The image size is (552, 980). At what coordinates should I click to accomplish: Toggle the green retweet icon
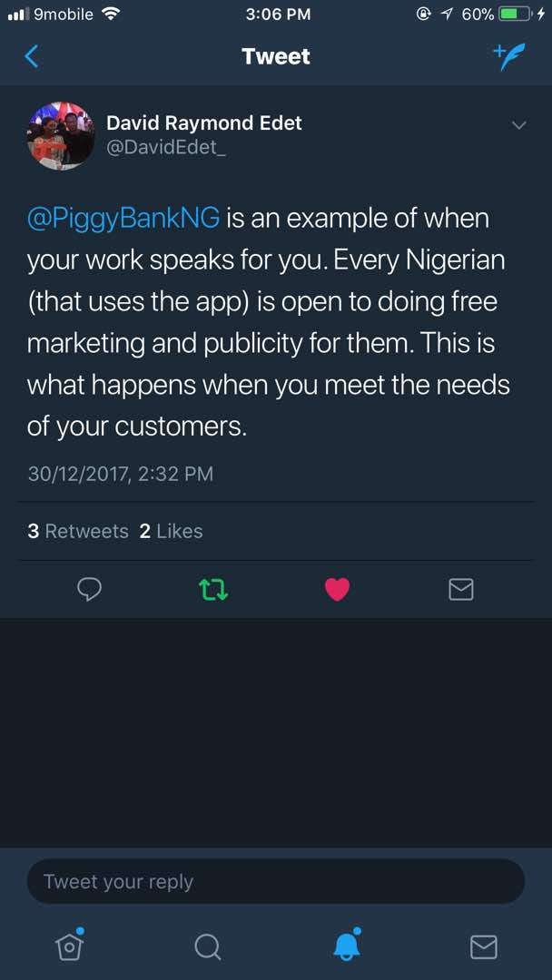[x=213, y=589]
